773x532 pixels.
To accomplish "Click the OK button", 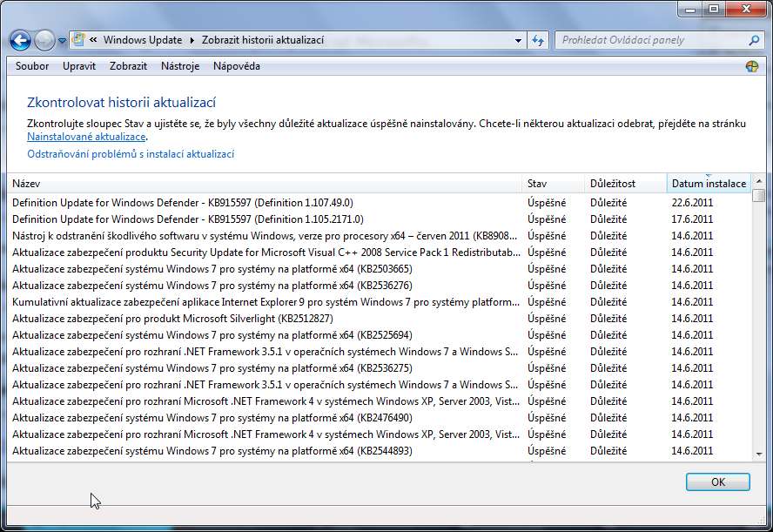I will pos(718,481).
